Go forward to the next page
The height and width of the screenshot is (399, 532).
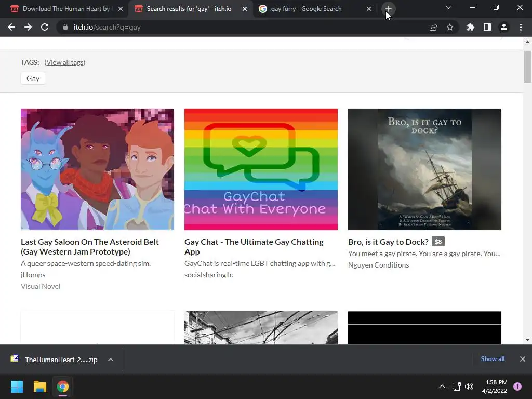(28, 27)
